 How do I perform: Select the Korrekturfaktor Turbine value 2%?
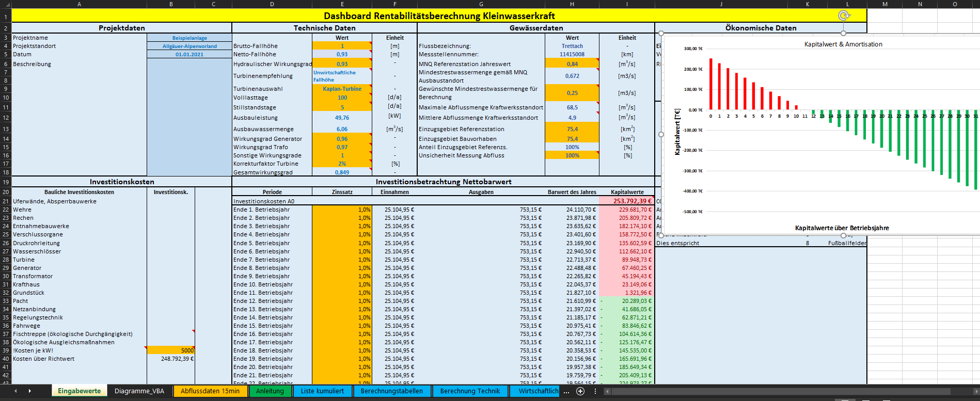(x=342, y=164)
